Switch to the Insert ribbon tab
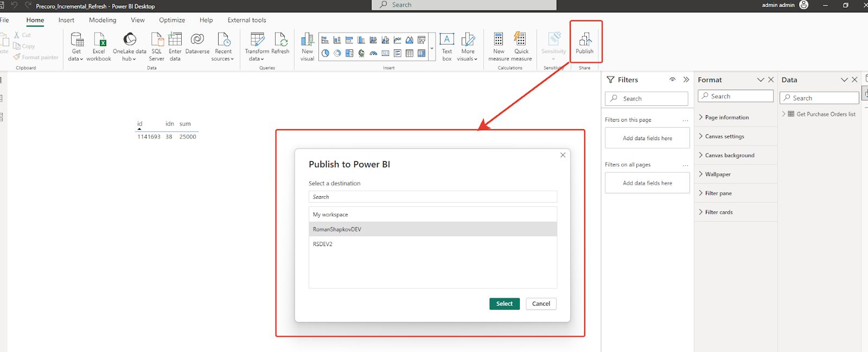868x352 pixels. pos(66,20)
